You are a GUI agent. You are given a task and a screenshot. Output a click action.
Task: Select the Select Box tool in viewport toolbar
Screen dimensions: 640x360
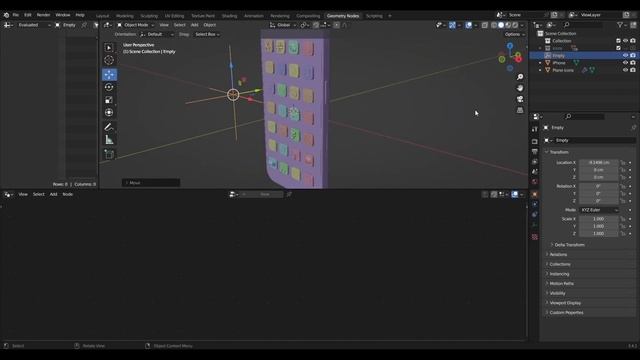(x=109, y=48)
